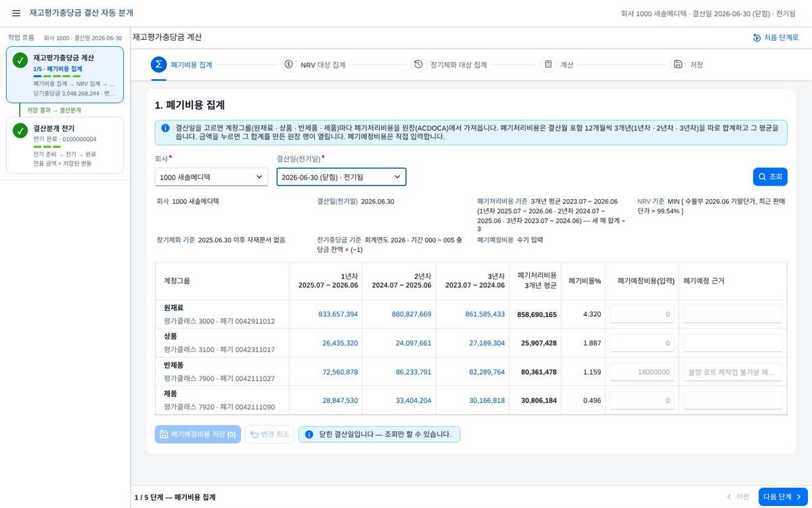Open 반제품 3년차 amount 82,289,764
Image resolution: width=812 pixels, height=508 pixels.
[487, 372]
